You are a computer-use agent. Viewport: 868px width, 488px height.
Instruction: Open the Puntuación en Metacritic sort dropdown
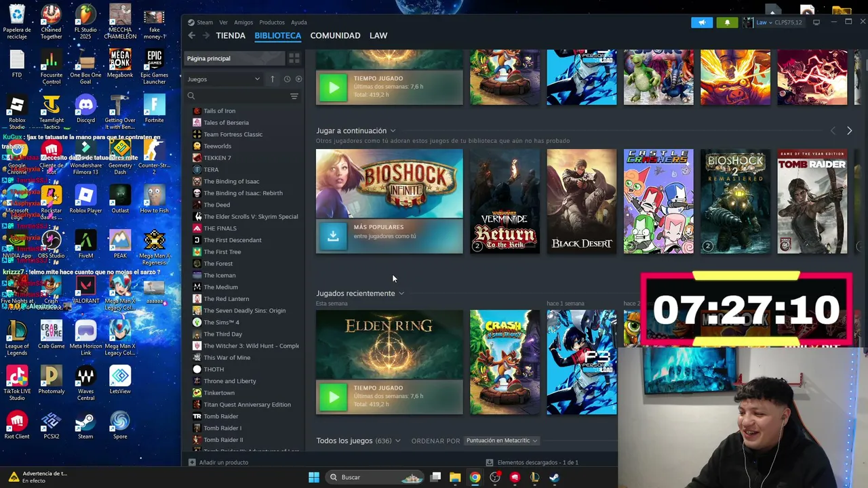[501, 441]
